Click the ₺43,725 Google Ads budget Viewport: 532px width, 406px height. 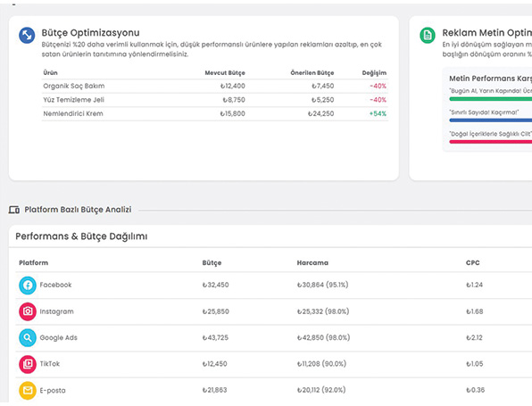(x=215, y=338)
